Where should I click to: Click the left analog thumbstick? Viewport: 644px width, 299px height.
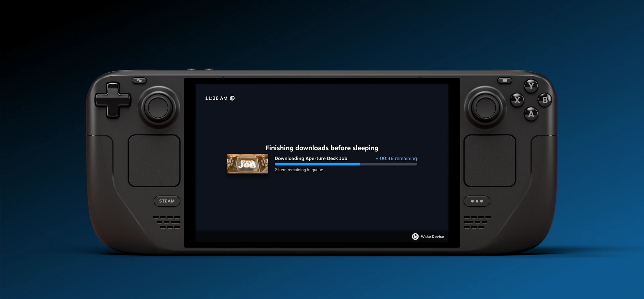pos(158,108)
